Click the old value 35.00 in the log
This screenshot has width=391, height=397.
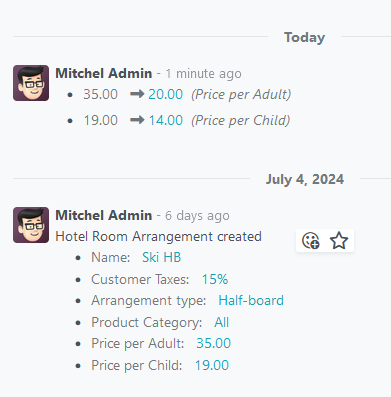[100, 94]
